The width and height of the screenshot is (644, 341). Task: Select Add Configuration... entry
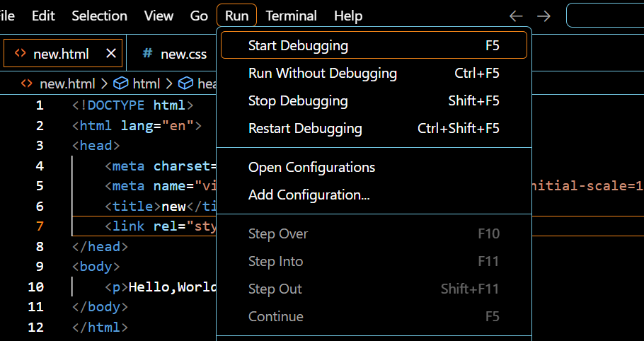(374, 195)
